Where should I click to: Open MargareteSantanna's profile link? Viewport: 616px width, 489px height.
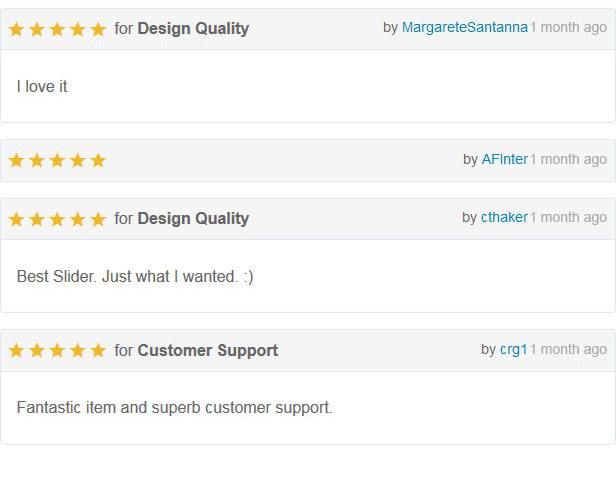[x=464, y=27]
